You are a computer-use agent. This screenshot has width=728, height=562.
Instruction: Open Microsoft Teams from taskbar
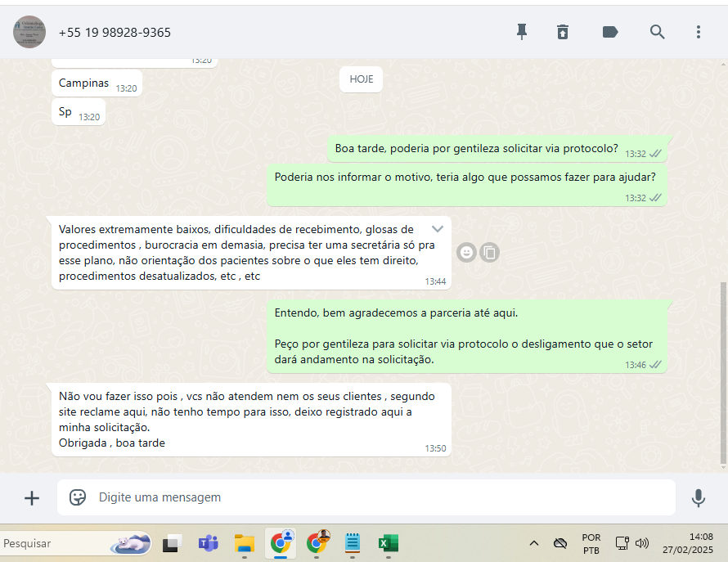pos(208,543)
